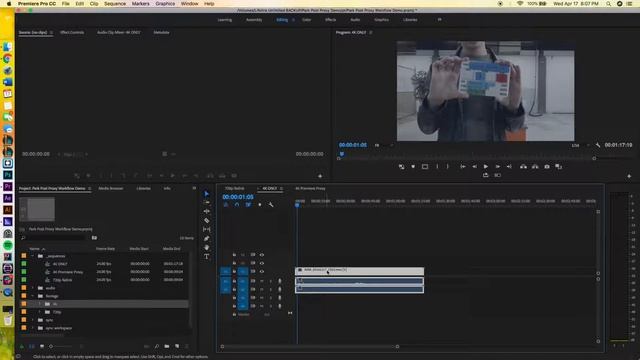Select the Pen tool
This screenshot has height=360, width=640.
click(x=207, y=238)
